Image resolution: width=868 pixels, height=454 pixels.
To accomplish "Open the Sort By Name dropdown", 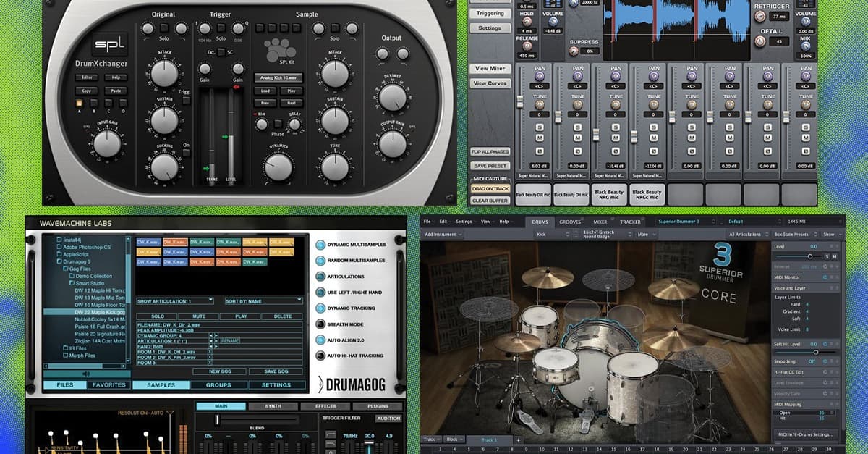I will (x=262, y=301).
